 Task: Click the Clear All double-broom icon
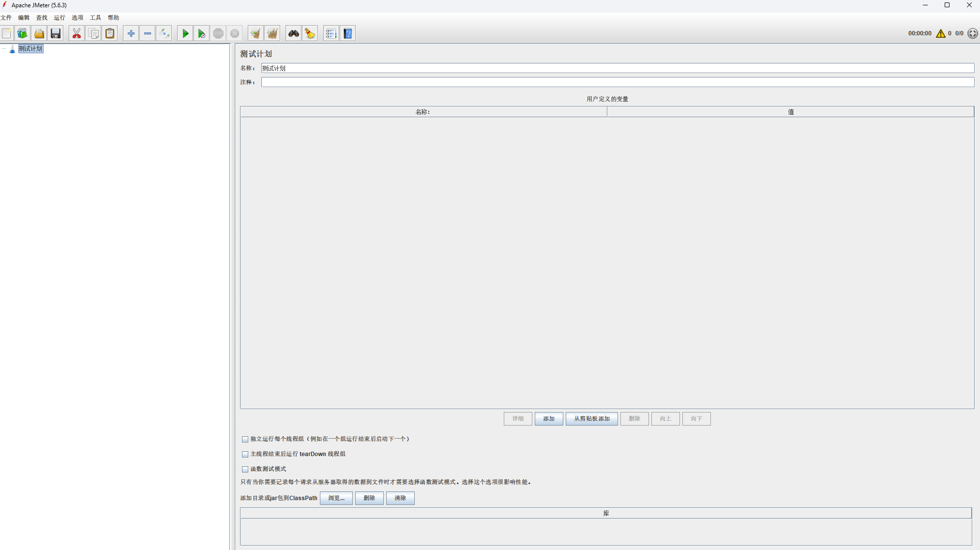pyautogui.click(x=272, y=33)
